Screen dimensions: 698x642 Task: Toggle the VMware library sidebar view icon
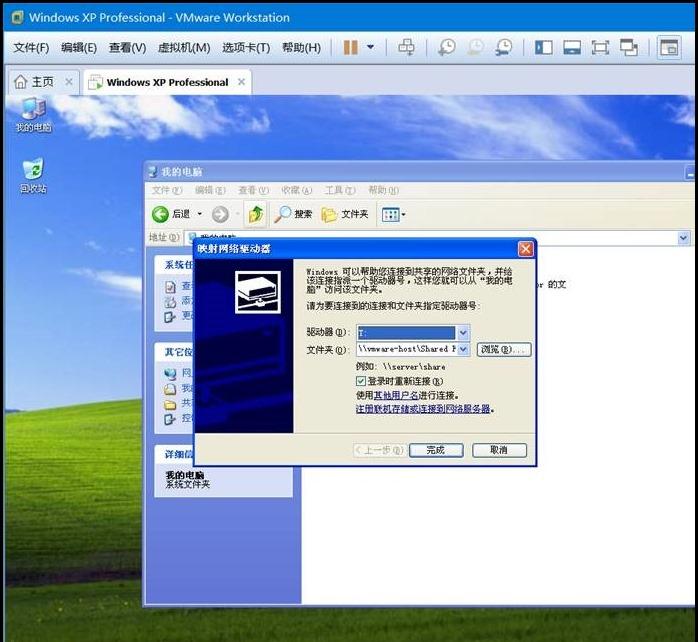click(544, 47)
